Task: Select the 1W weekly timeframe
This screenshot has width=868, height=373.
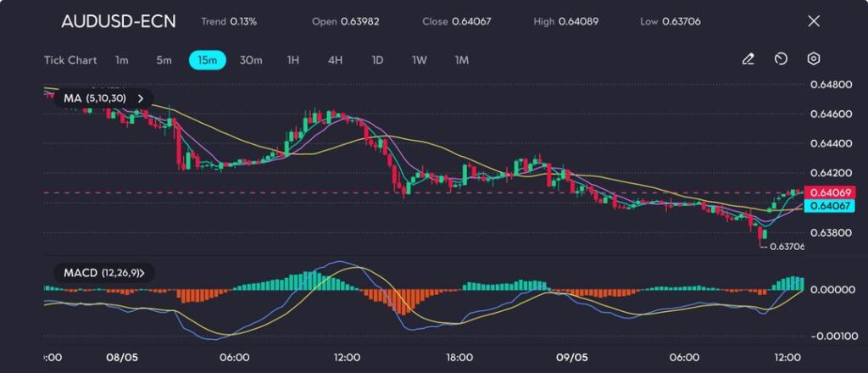Action: 420,60
